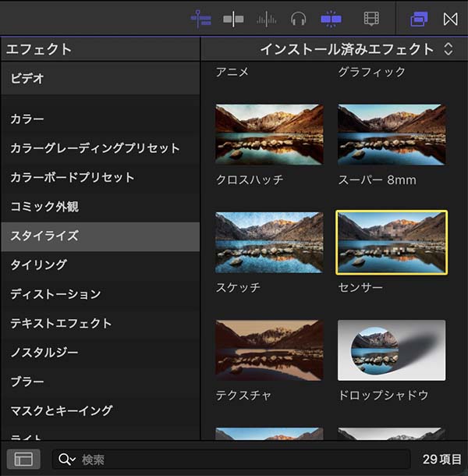
Task: Open the timeline index filmstrip icon
Action: pyautogui.click(x=371, y=18)
